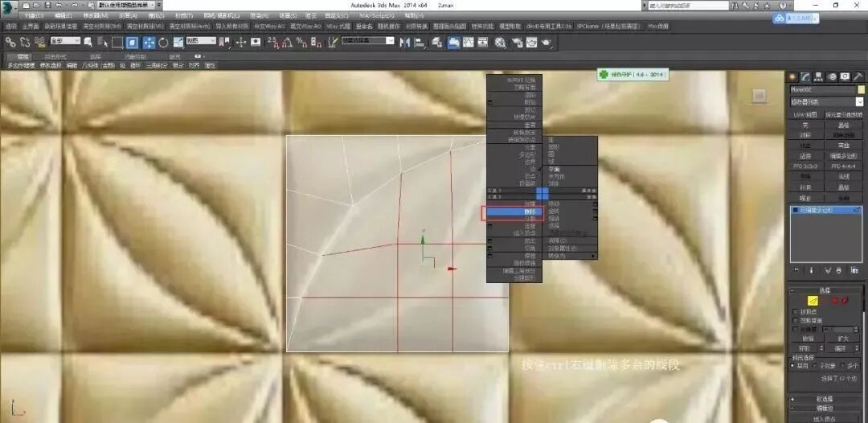This screenshot has height=423, width=868.
Task: Click the Plane002 object name field
Action: pos(823,90)
